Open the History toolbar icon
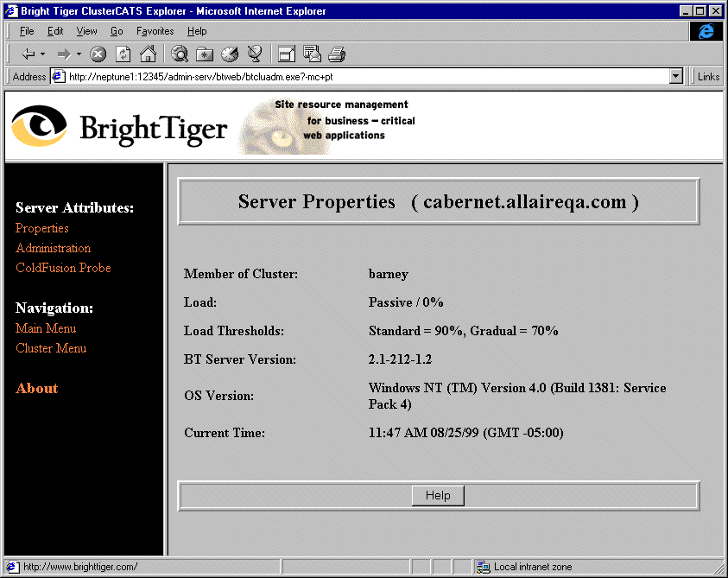The height and width of the screenshot is (578, 728). (x=230, y=54)
